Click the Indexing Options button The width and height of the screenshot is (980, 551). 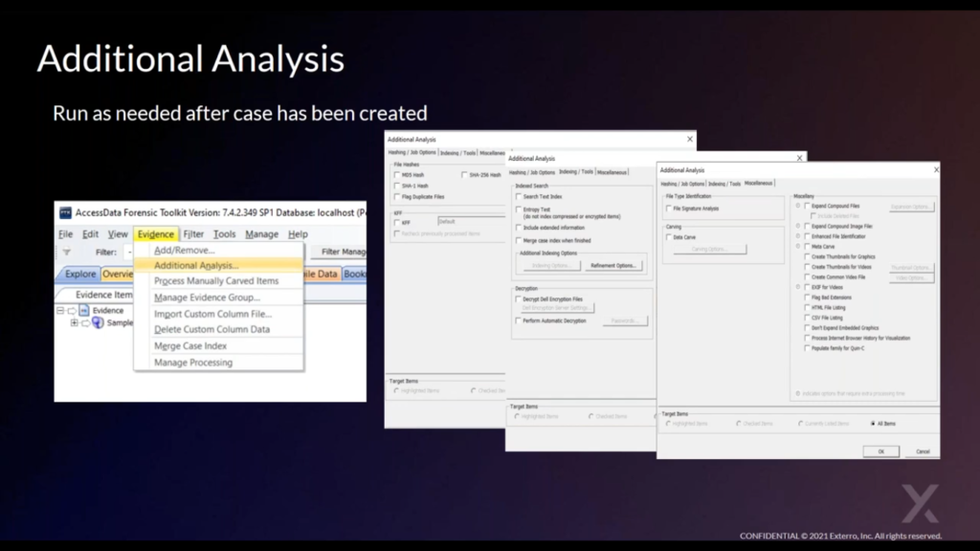click(552, 266)
